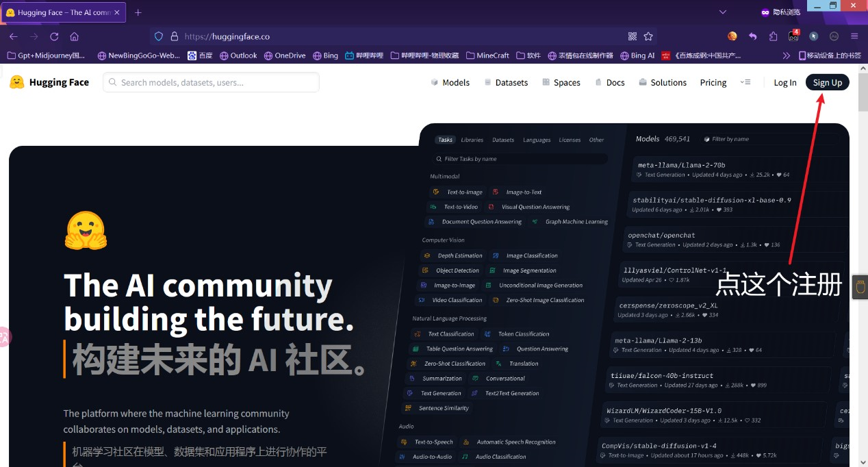
Task: Go to the Pricing page
Action: pyautogui.click(x=713, y=82)
